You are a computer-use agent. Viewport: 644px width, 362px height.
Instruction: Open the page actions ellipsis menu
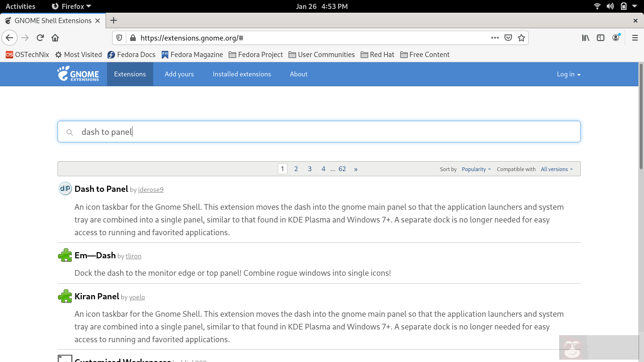click(x=495, y=38)
